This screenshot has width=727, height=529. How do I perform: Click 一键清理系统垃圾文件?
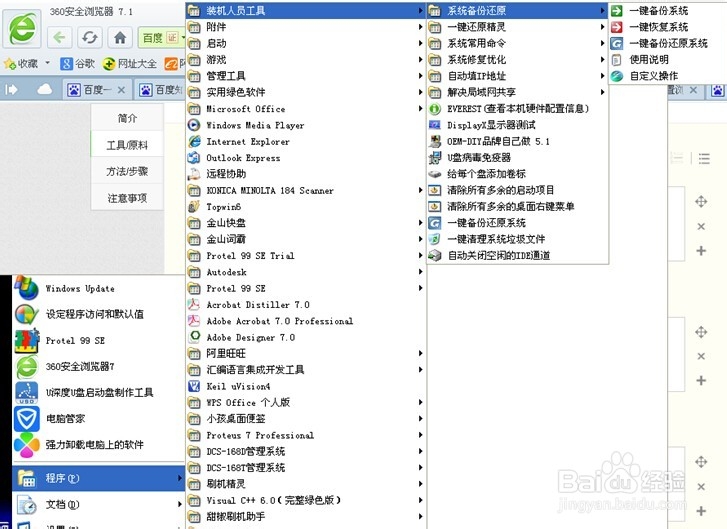[517, 239]
